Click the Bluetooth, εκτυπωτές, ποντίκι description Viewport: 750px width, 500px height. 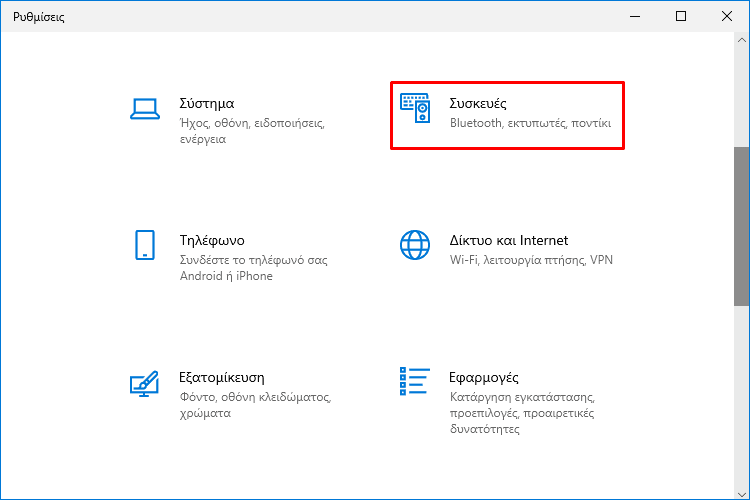(530, 123)
